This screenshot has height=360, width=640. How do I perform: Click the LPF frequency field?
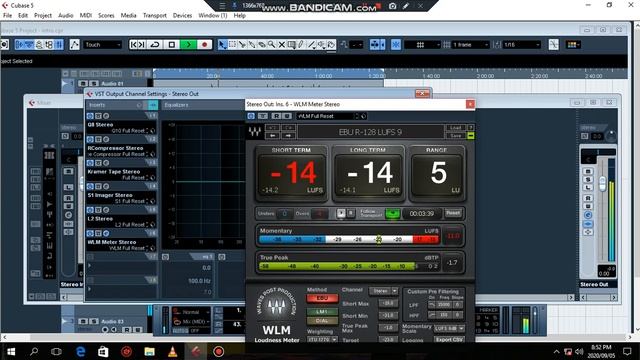444,304
